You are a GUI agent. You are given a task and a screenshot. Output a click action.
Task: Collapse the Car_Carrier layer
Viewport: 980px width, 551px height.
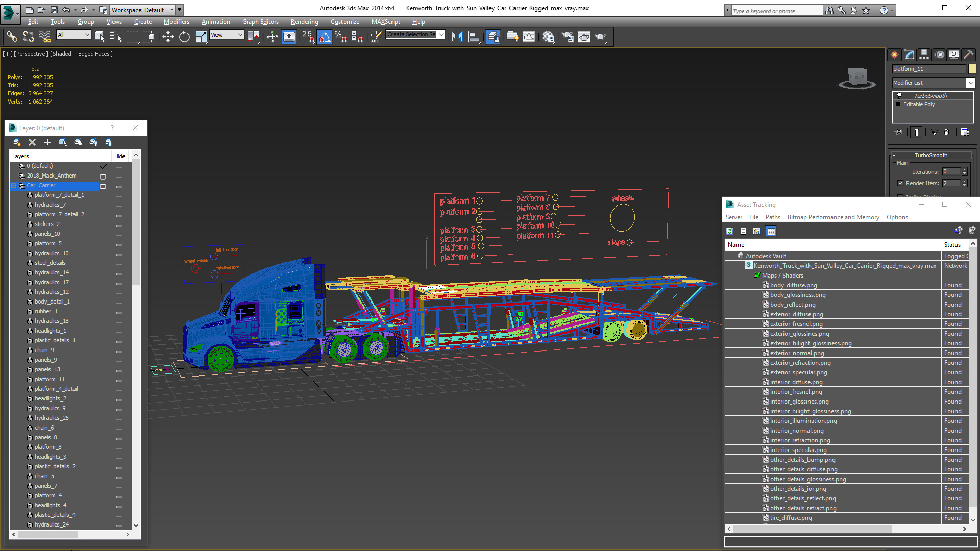pos(14,186)
